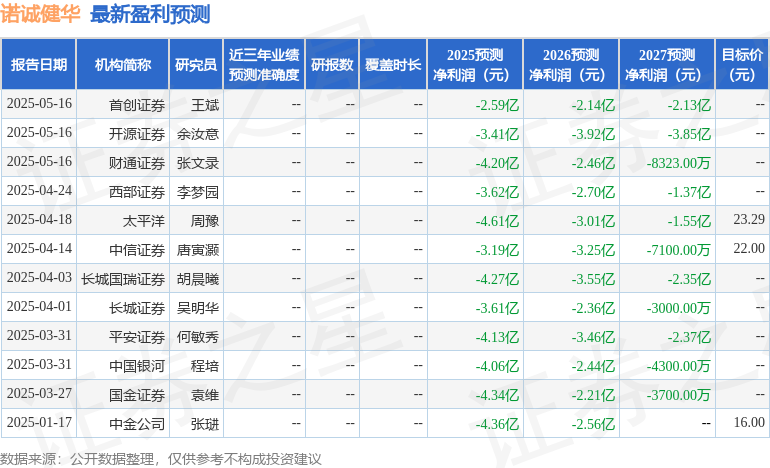Select target price 16.00

[x=749, y=422]
